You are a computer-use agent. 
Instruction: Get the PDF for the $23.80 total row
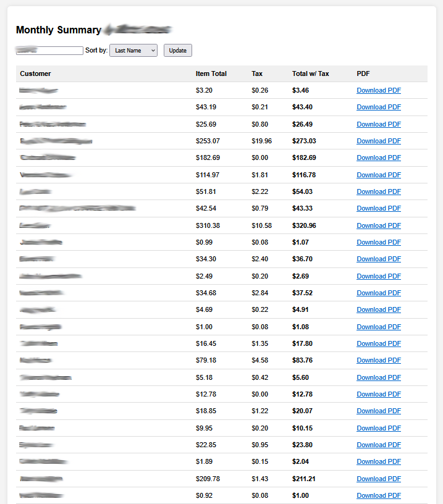point(379,445)
